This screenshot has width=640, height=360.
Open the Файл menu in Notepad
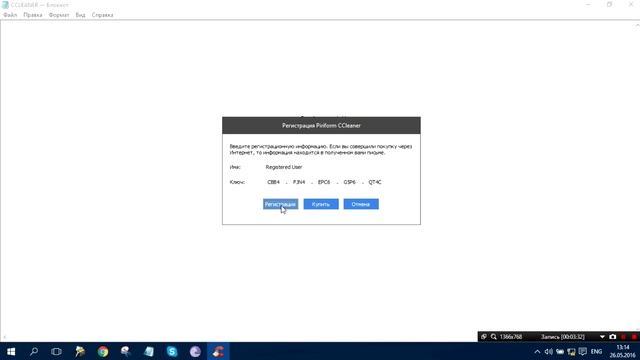(x=10, y=15)
